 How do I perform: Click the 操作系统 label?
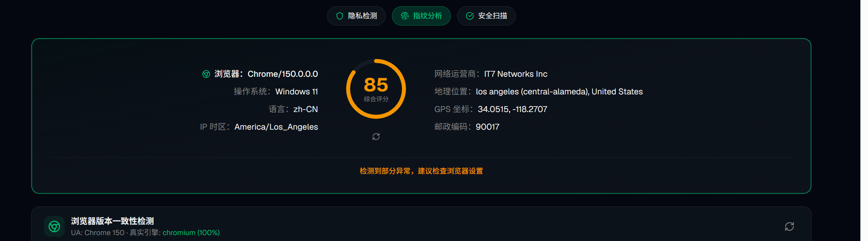tap(252, 92)
